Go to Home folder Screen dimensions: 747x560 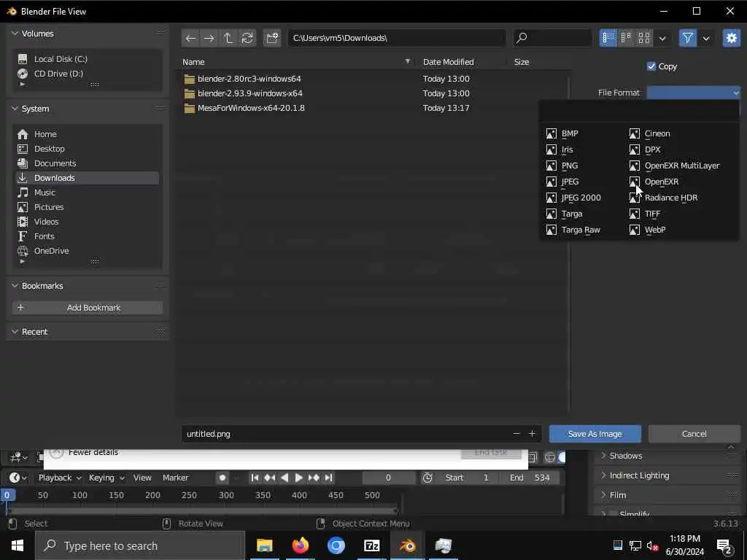88,134
